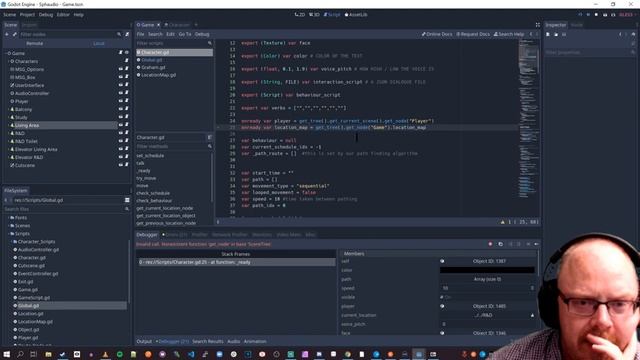The image size is (640, 360).
Task: Expand the Characters node in scene tree
Action: pos(9,61)
